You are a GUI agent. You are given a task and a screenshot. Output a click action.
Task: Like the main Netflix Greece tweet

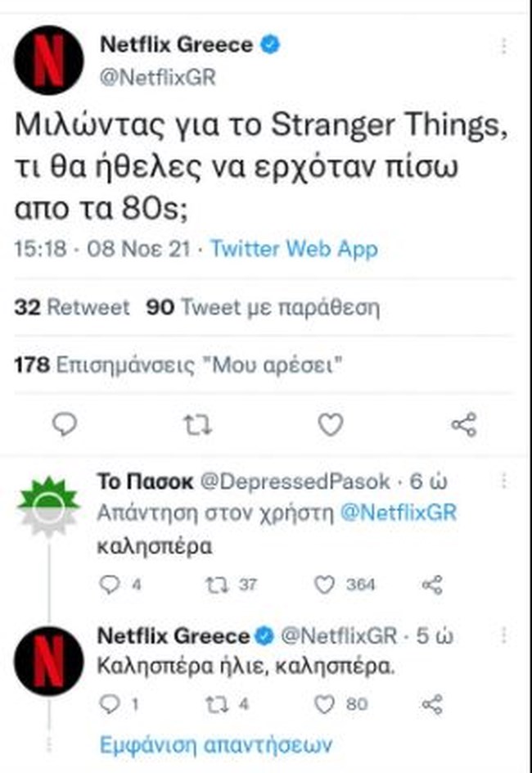[329, 424]
